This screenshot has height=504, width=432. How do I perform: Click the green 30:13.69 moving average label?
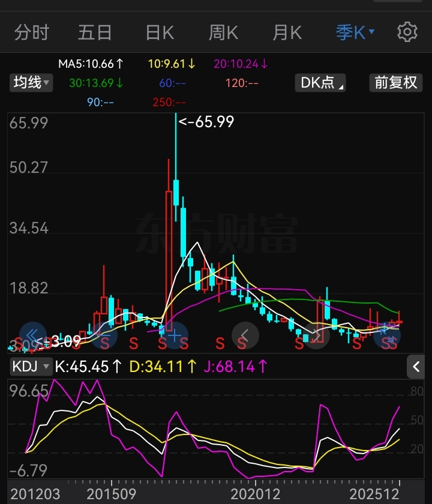96,83
